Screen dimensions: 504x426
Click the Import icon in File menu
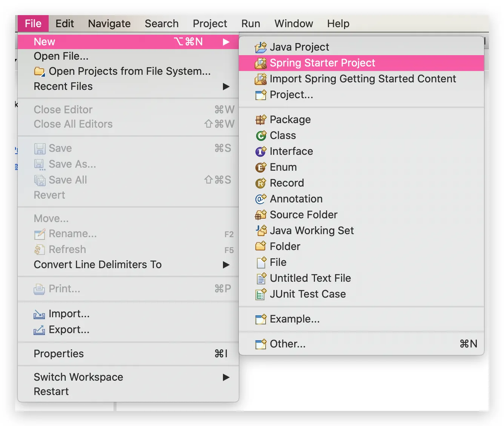pos(40,314)
